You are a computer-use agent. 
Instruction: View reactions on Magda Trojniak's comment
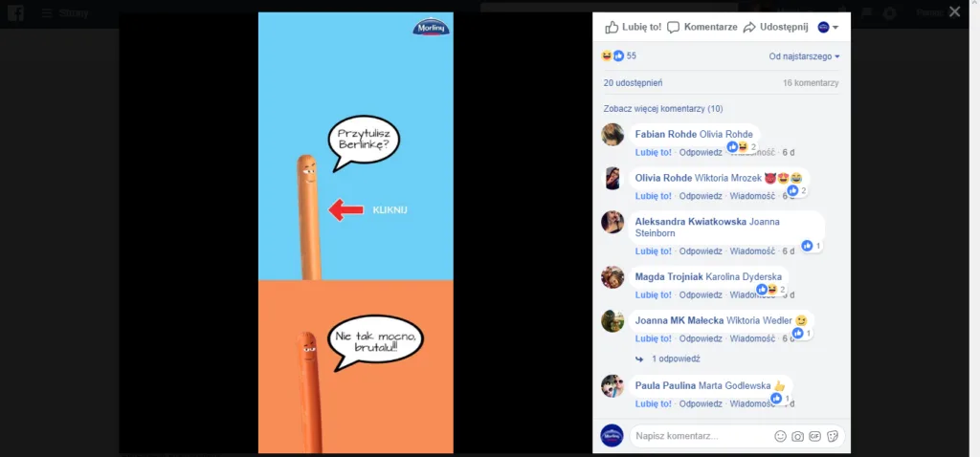(x=771, y=290)
